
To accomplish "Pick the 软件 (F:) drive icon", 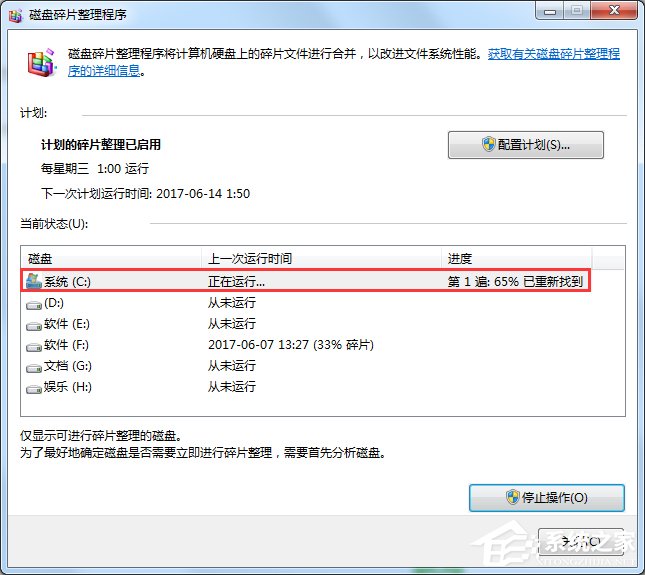I will 34,345.
